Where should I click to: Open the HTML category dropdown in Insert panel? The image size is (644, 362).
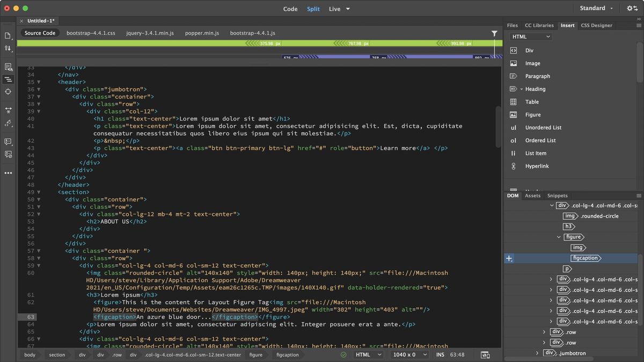pyautogui.click(x=530, y=36)
